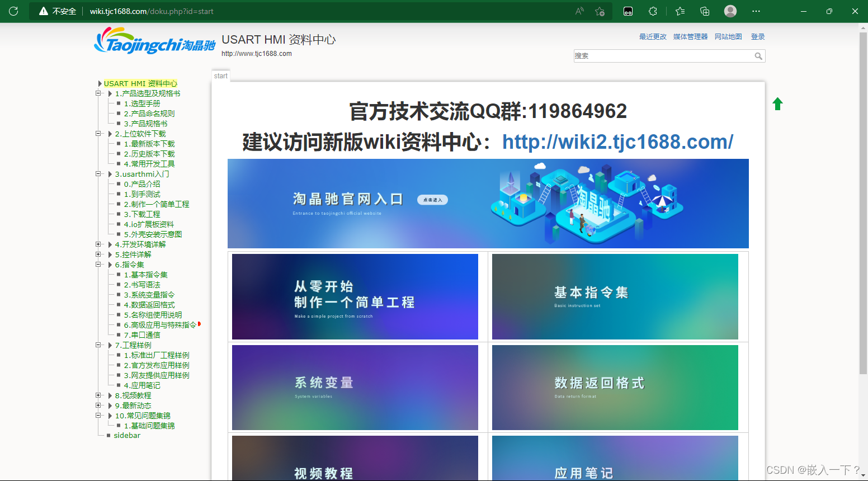Open 2.书写语法 page

click(x=142, y=285)
